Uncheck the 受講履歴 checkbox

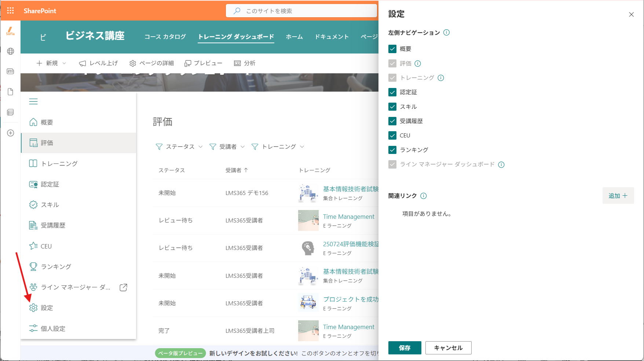392,121
